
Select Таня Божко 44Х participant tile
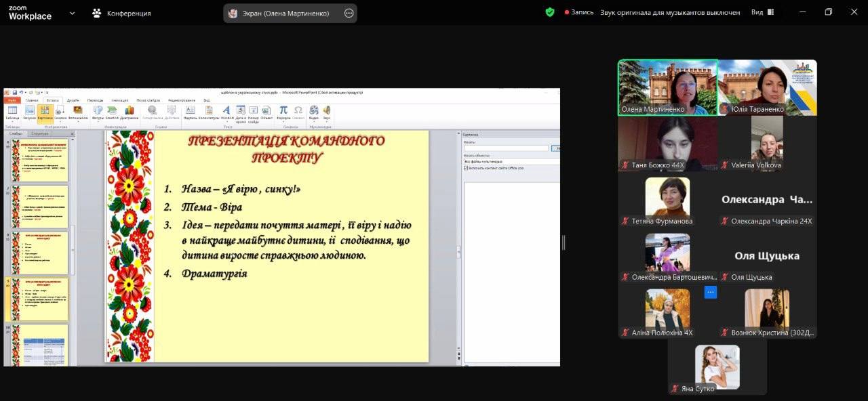point(668,144)
